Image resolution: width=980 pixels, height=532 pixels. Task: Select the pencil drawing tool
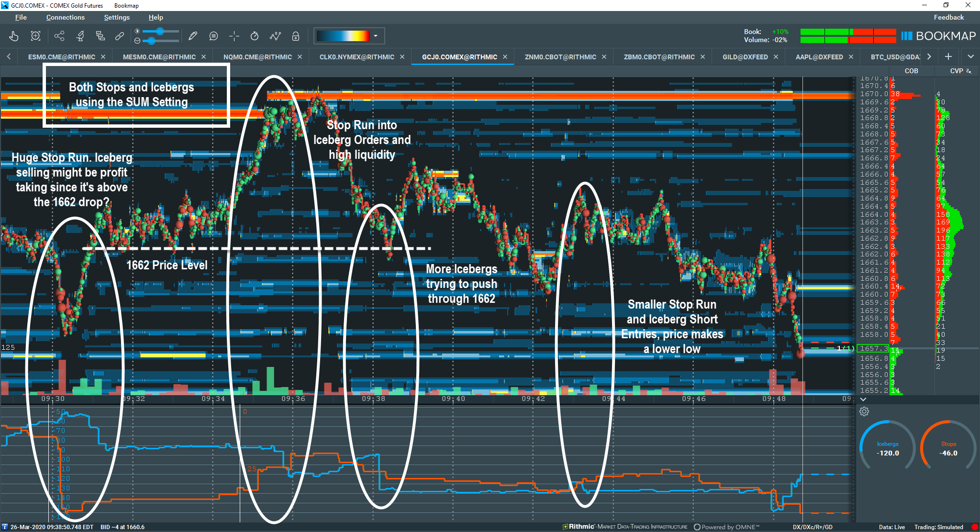(x=193, y=36)
